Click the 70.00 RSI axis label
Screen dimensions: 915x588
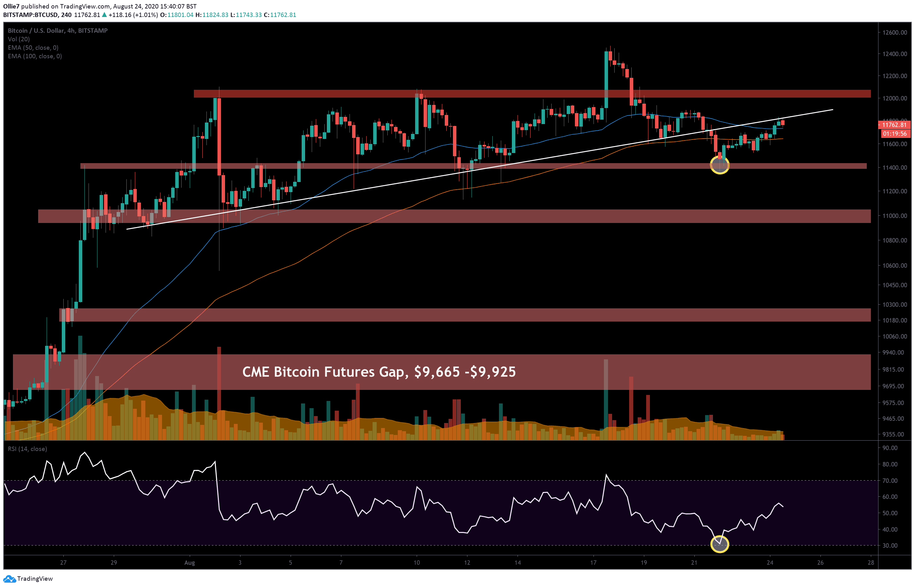pyautogui.click(x=890, y=481)
